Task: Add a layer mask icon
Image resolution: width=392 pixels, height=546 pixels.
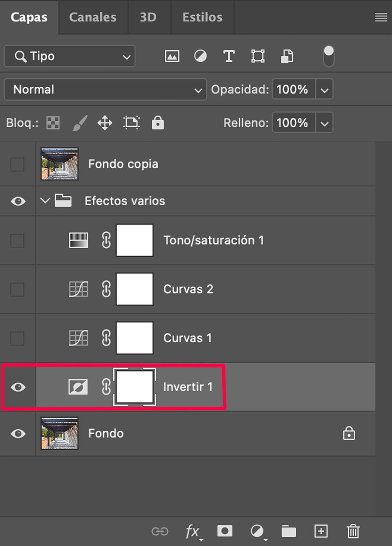Action: 225,531
